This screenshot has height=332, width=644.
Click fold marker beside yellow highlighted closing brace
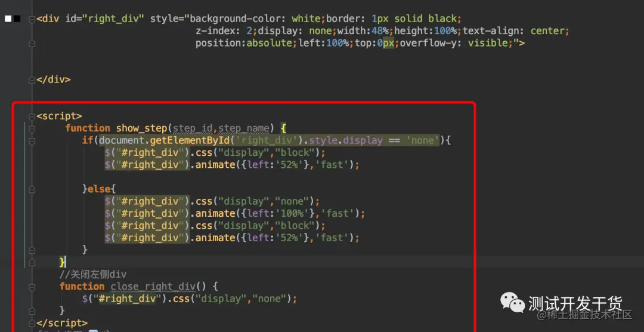(32, 262)
